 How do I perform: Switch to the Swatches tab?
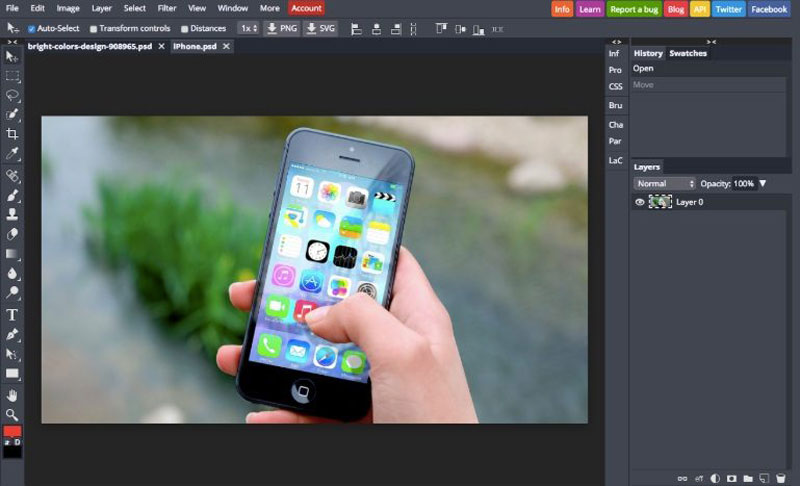pyautogui.click(x=688, y=53)
